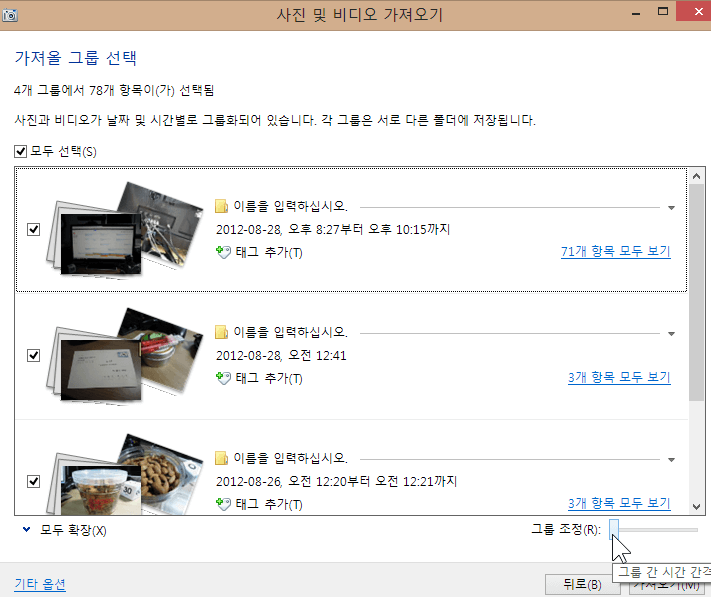Click the tag icon in the 오전 12:41 group
This screenshot has height=597, width=711.
pos(223,378)
